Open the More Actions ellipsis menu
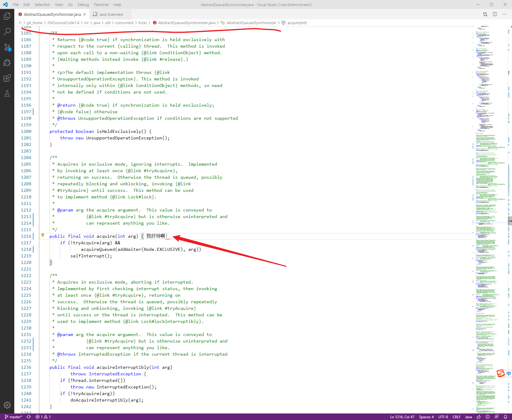Screen dimensions: 512x420 coord(504,14)
